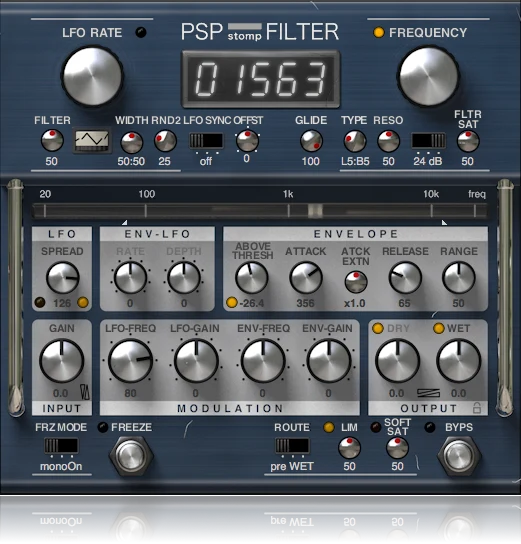
Task: Toggle the yellow LED right of SPREAD value
Action: click(x=83, y=303)
